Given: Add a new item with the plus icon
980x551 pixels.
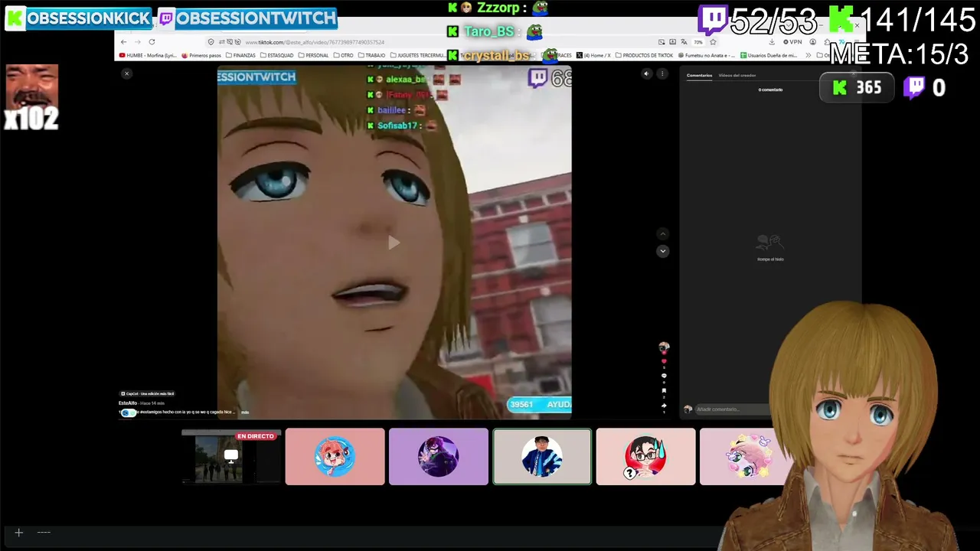Looking at the screenshot, I should [18, 533].
